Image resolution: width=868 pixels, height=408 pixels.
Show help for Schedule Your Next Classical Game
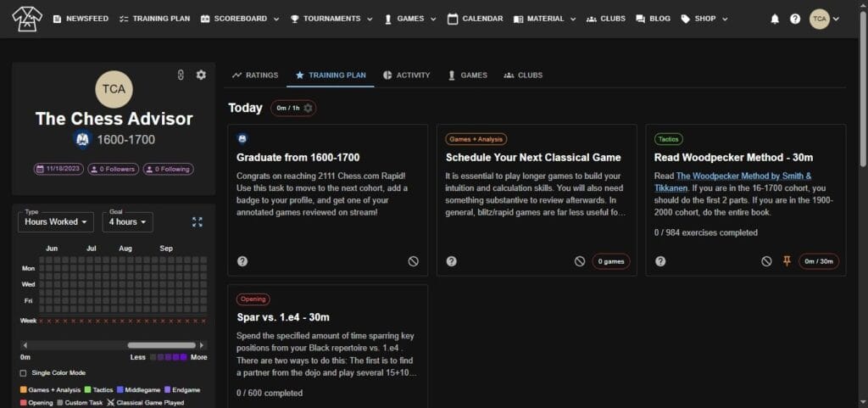click(x=451, y=261)
